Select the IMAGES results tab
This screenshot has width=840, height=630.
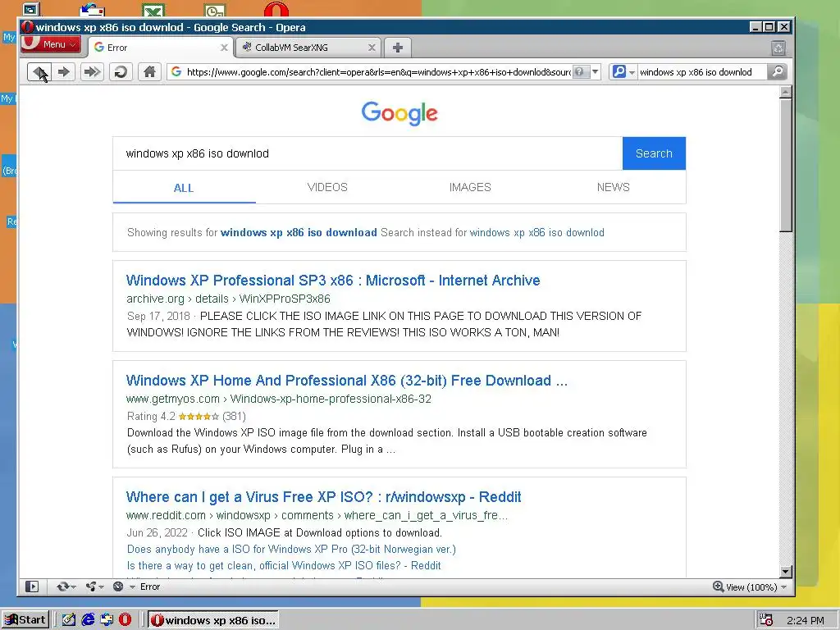pyautogui.click(x=470, y=188)
